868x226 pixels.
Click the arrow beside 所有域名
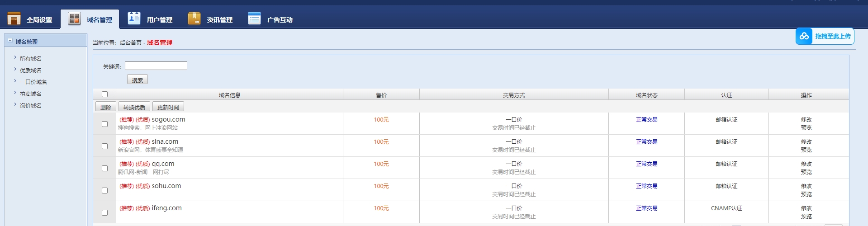tap(15, 57)
